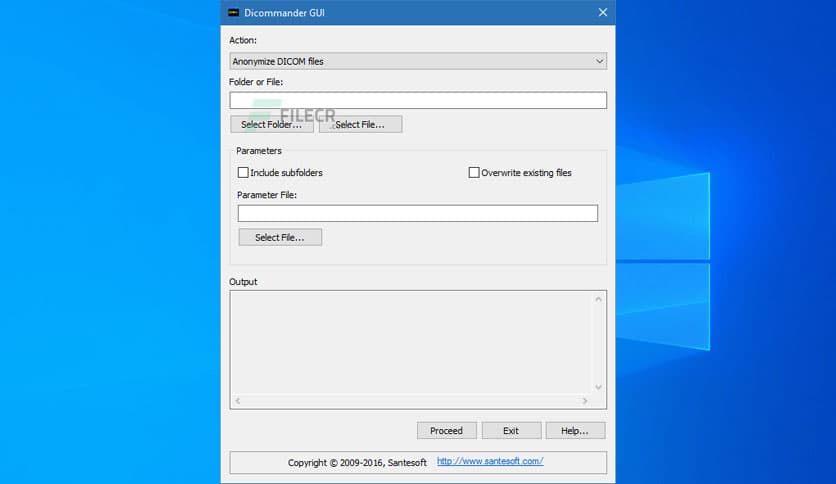Click the Output horizontal scrollbar right arrow
Screen dimensions: 836x484
(585, 401)
